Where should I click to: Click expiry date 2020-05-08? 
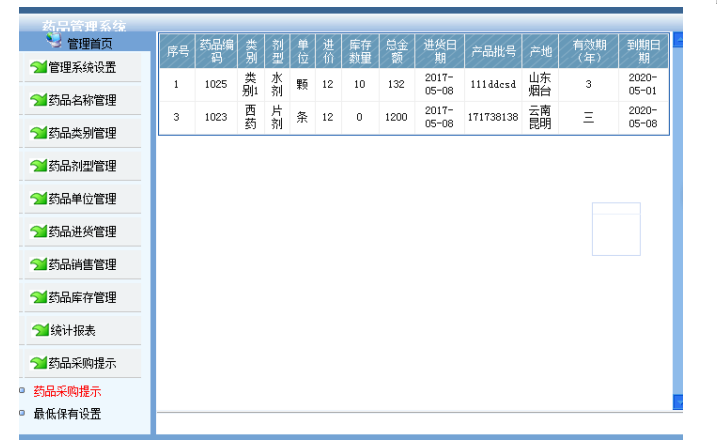click(643, 117)
